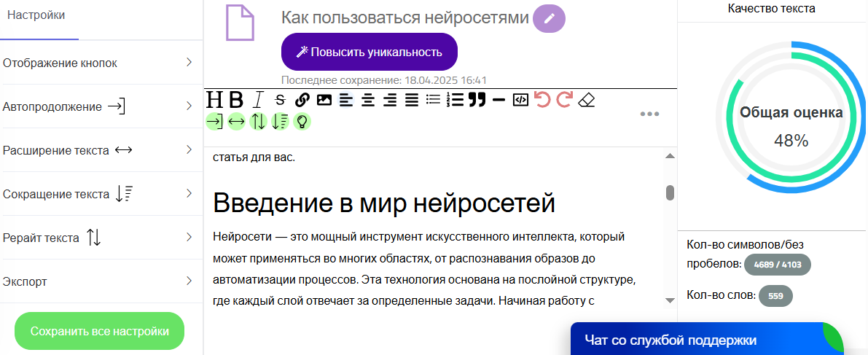The image size is (868, 355).
Task: Switch to the Настройки tab
Action: (36, 15)
